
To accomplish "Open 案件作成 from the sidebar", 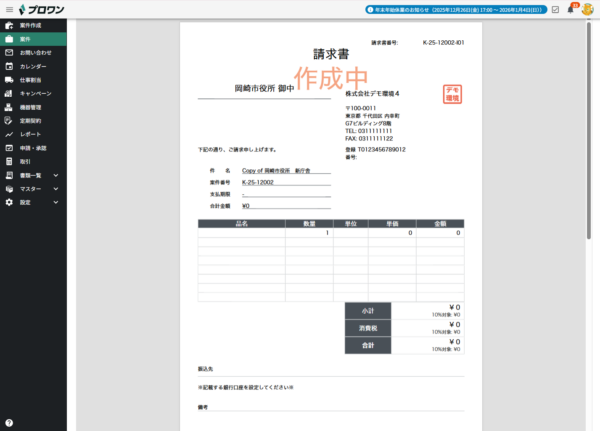I will [31, 25].
